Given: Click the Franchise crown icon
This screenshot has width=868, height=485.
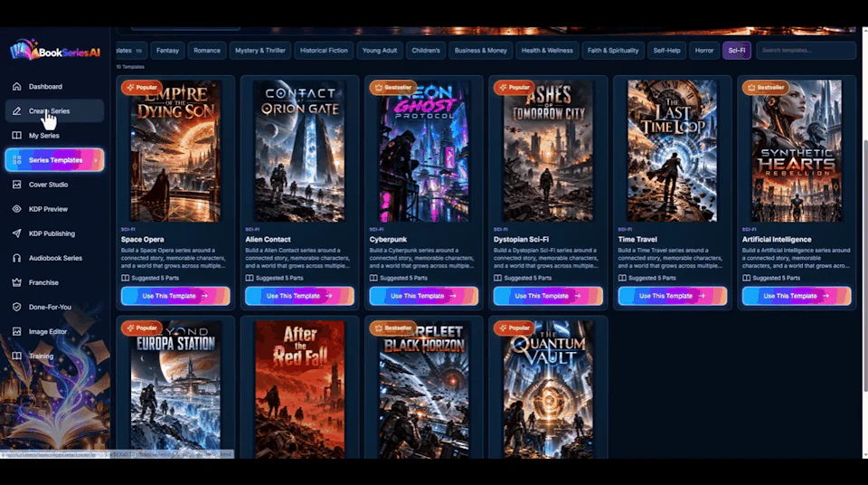Looking at the screenshot, I should click(17, 282).
